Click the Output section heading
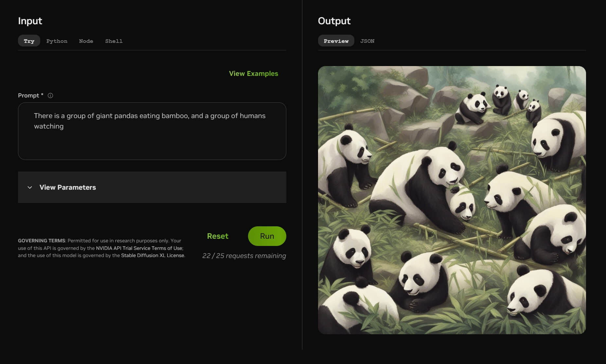 (334, 21)
